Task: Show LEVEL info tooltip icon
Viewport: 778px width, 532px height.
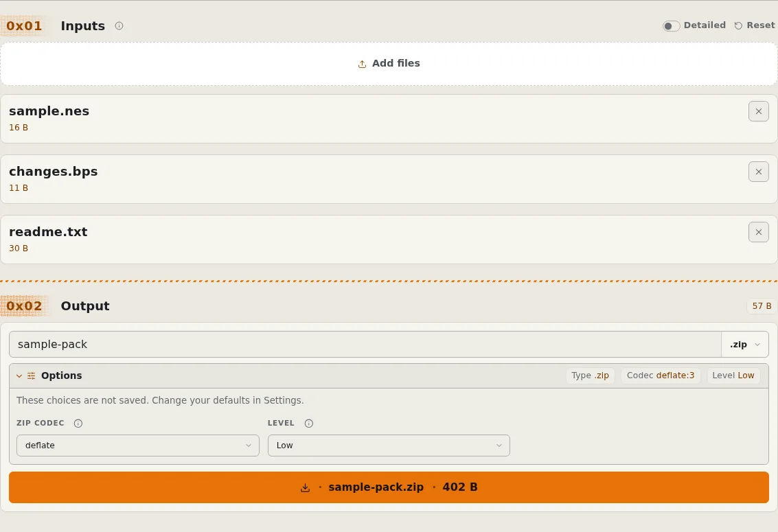Action: click(x=308, y=424)
